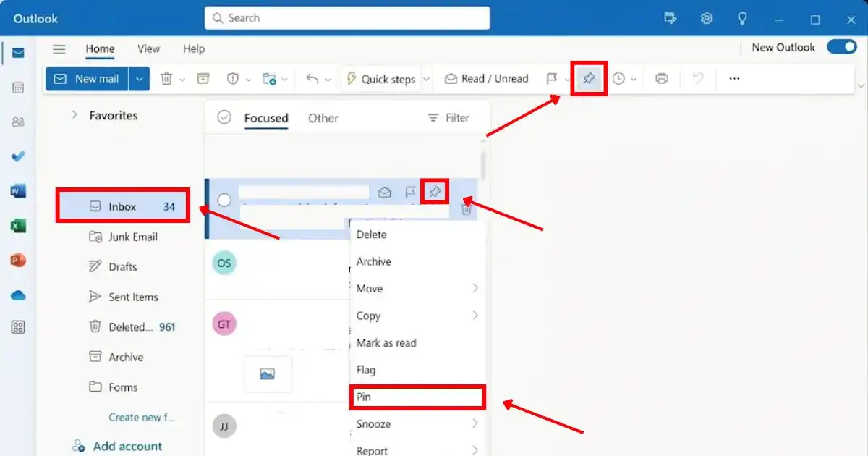Screen dimensions: 868x456
Task: Open the More apps grid icon
Action: click(x=18, y=327)
